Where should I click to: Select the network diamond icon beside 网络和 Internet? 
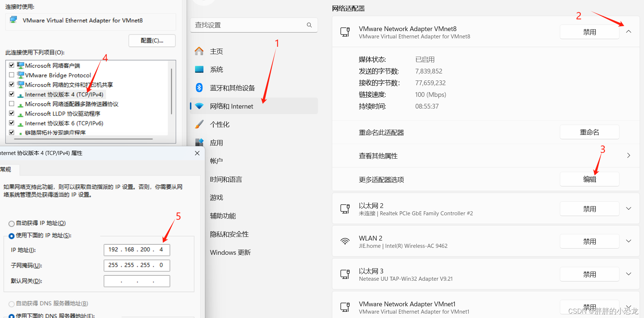199,106
